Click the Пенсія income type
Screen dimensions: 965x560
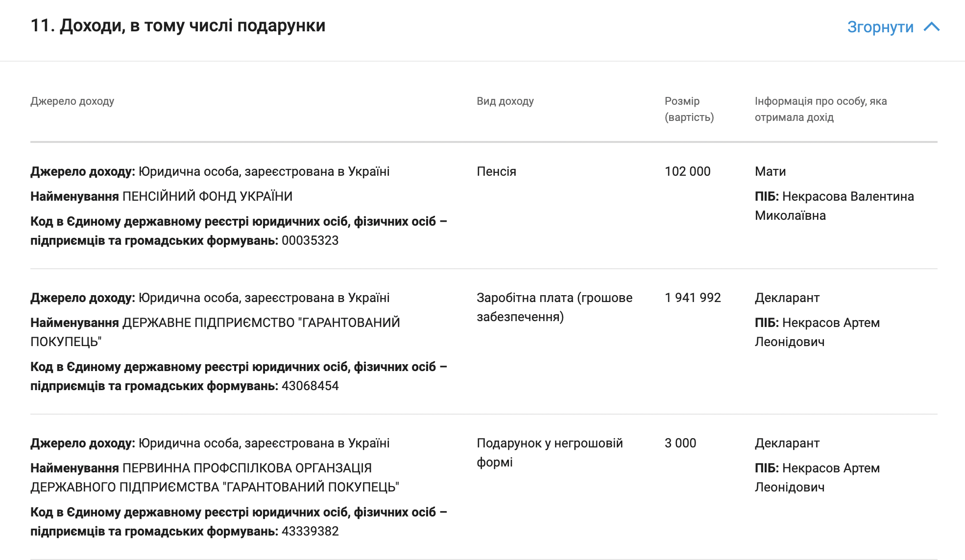pos(496,171)
